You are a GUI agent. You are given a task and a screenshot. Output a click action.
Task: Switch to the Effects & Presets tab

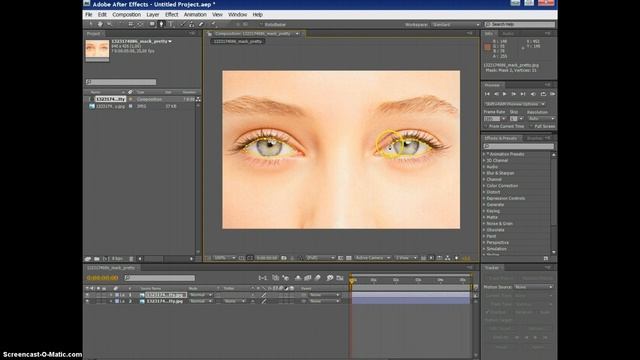pyautogui.click(x=501, y=138)
